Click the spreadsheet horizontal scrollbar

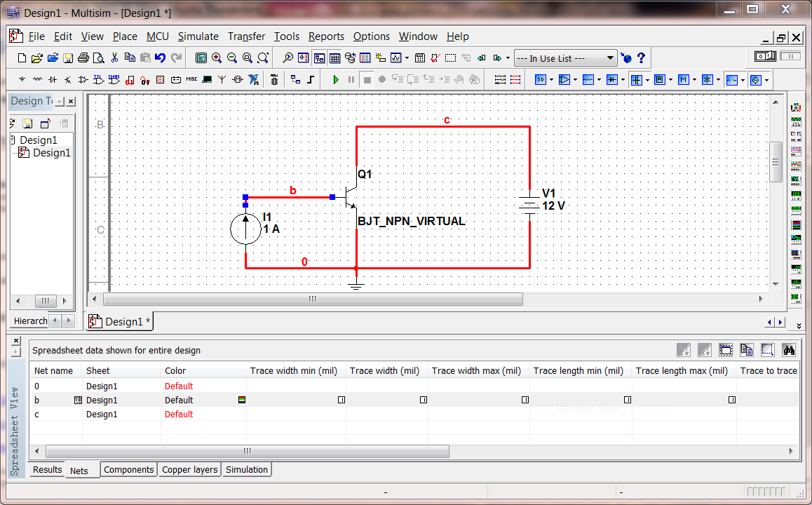pos(248,451)
